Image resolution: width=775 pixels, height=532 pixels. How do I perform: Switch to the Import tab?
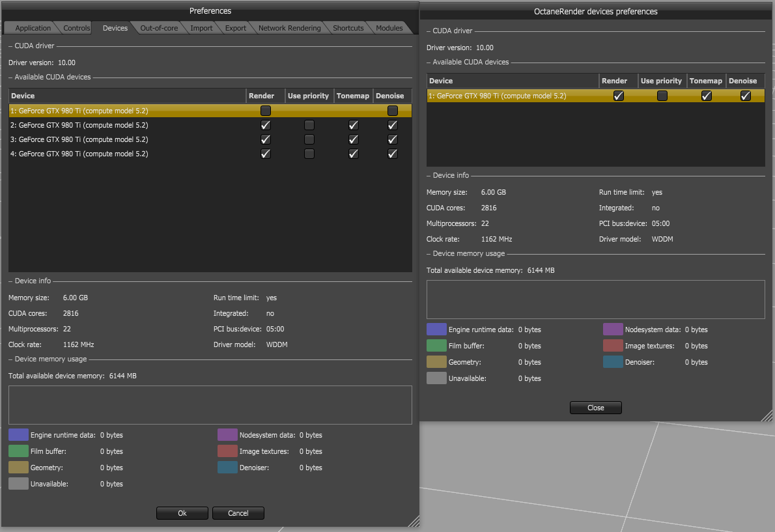point(201,28)
